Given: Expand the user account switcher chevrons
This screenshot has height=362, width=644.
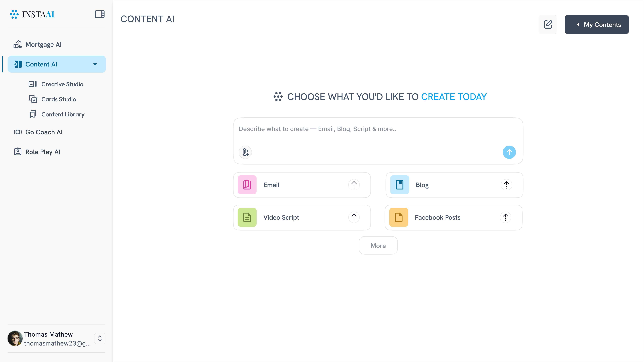Looking at the screenshot, I should point(100,338).
